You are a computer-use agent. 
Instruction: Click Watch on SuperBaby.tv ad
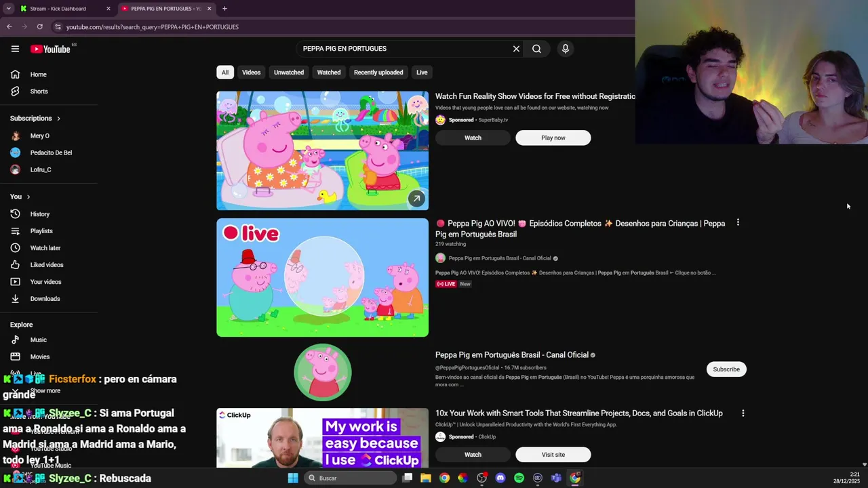point(473,138)
